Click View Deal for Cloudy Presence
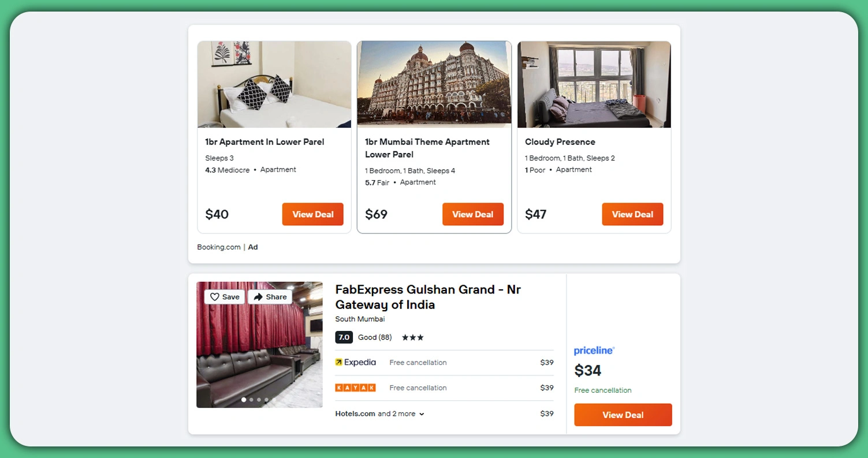Screen dimensions: 868x458 tap(632, 214)
